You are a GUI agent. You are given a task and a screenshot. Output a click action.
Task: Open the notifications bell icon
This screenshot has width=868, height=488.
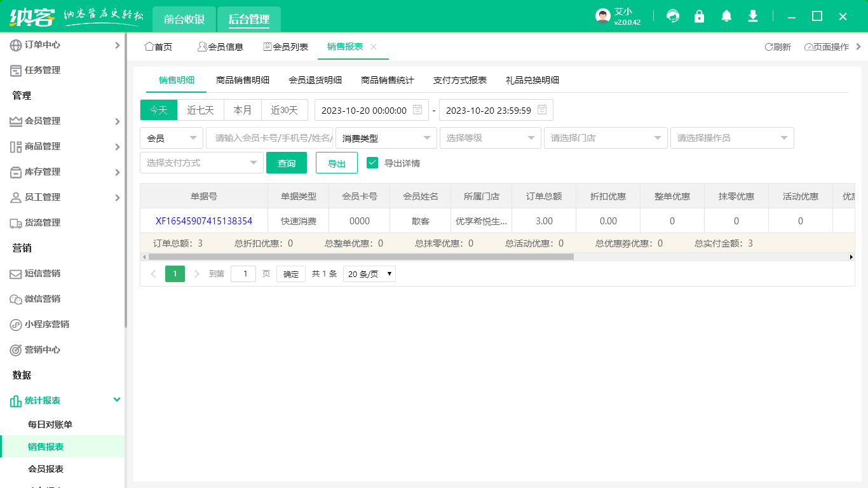coord(726,16)
